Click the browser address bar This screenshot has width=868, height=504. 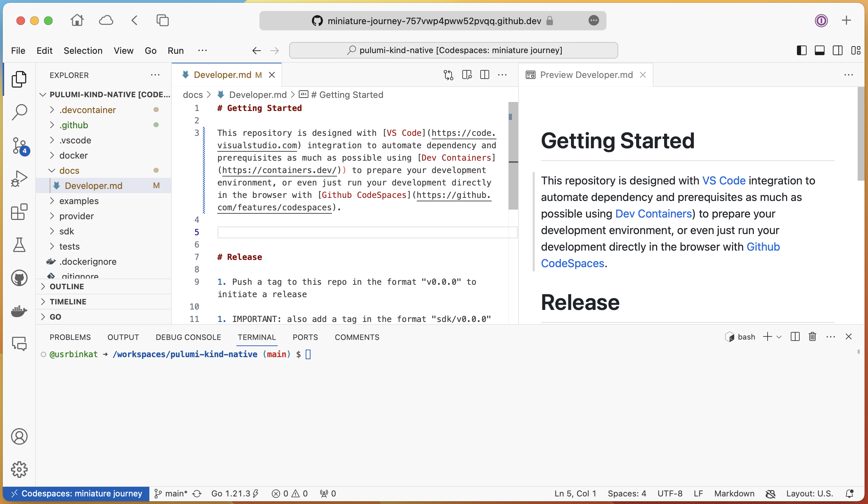[433, 21]
